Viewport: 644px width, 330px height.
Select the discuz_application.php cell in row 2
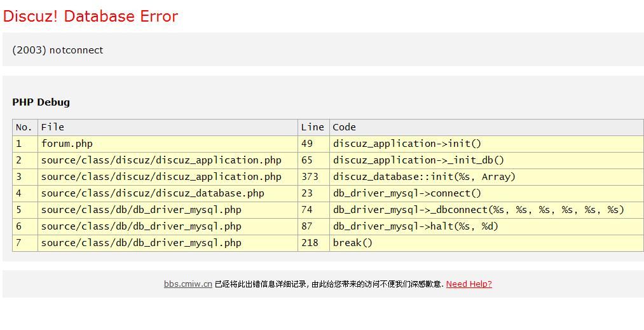coord(168,160)
